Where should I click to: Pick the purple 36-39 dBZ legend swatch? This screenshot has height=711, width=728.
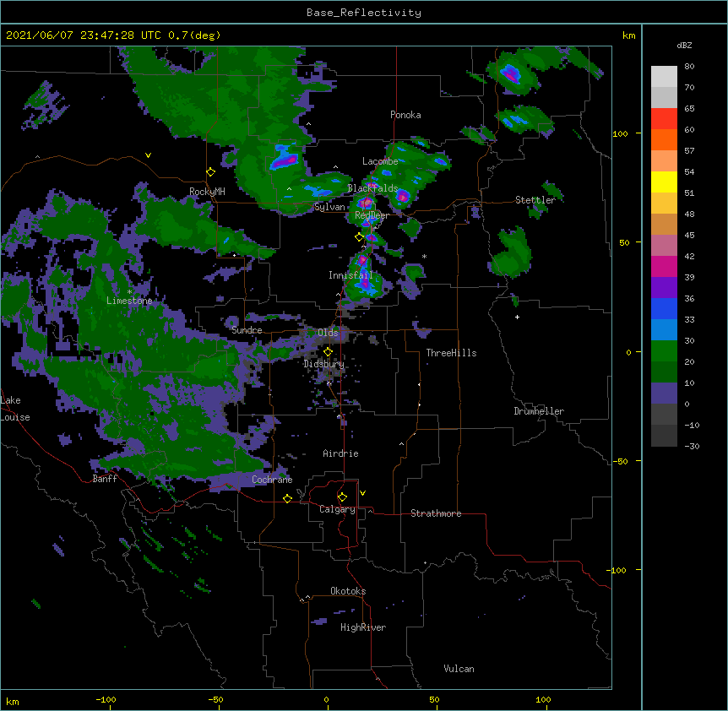(664, 288)
